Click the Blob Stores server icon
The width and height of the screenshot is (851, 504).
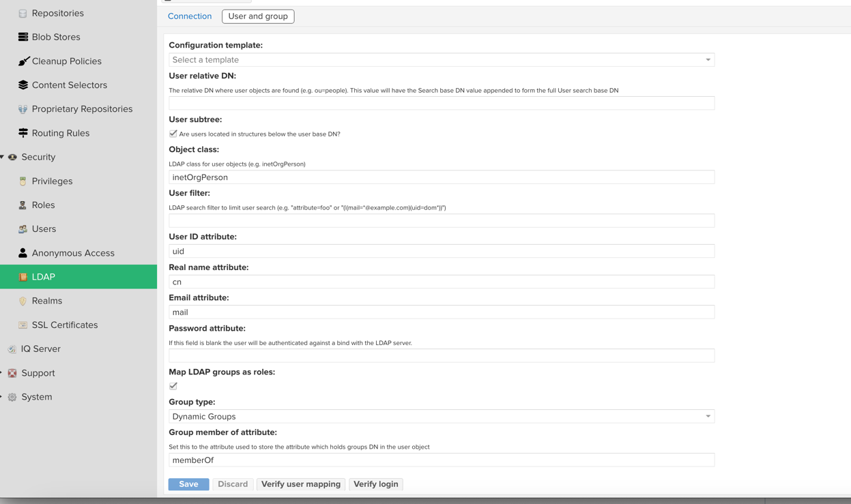click(x=23, y=37)
